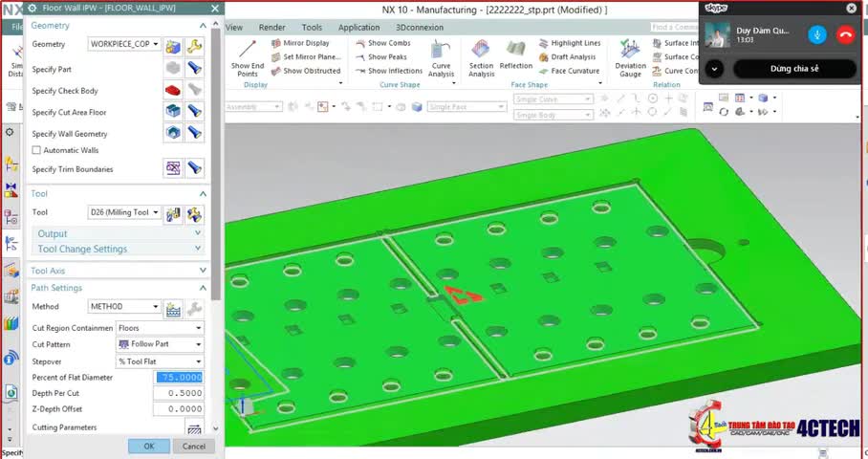Display Specify Part with flashlight icon
Screen dimensions: 868x459
194,69
